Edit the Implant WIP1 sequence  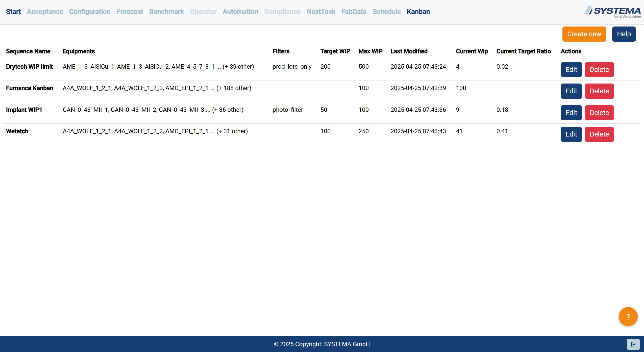[571, 113]
